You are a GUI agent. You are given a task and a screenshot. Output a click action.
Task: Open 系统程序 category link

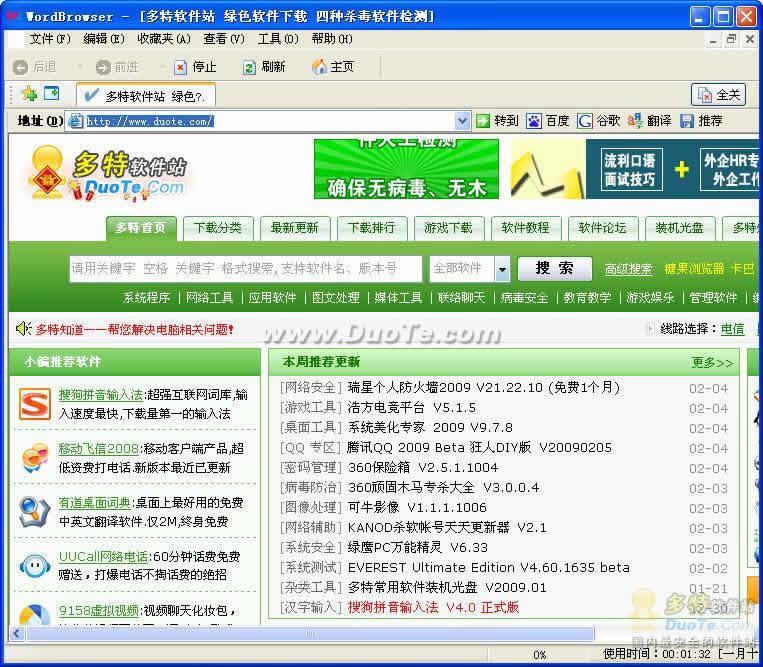pyautogui.click(x=146, y=298)
